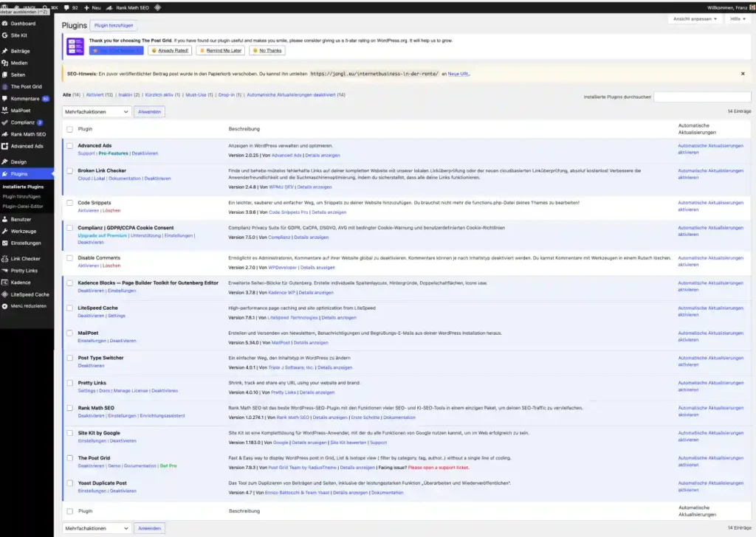
Task: Select the Code Snippets checkbox
Action: [70, 203]
